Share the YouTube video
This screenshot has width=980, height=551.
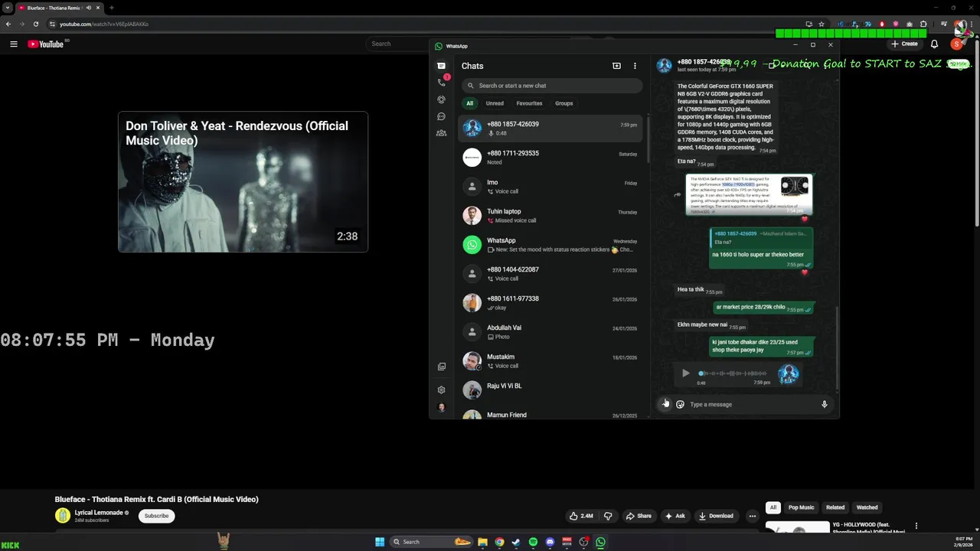(639, 516)
